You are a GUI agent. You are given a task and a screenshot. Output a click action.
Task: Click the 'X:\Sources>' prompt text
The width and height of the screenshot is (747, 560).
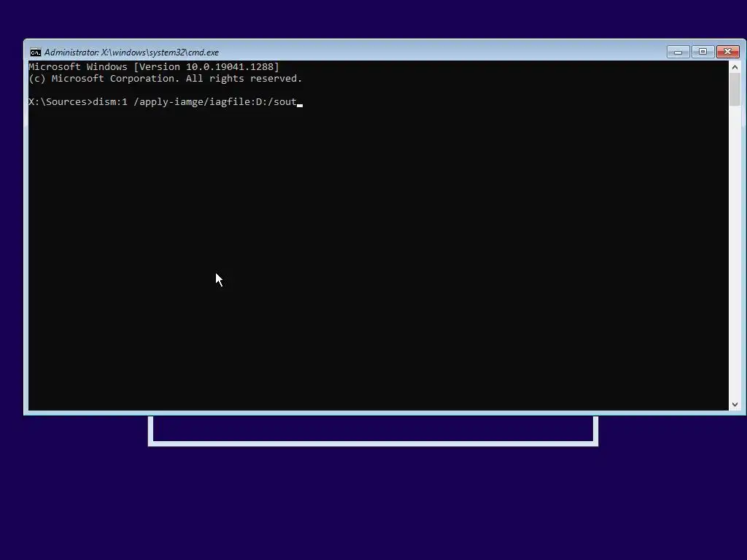[61, 102]
